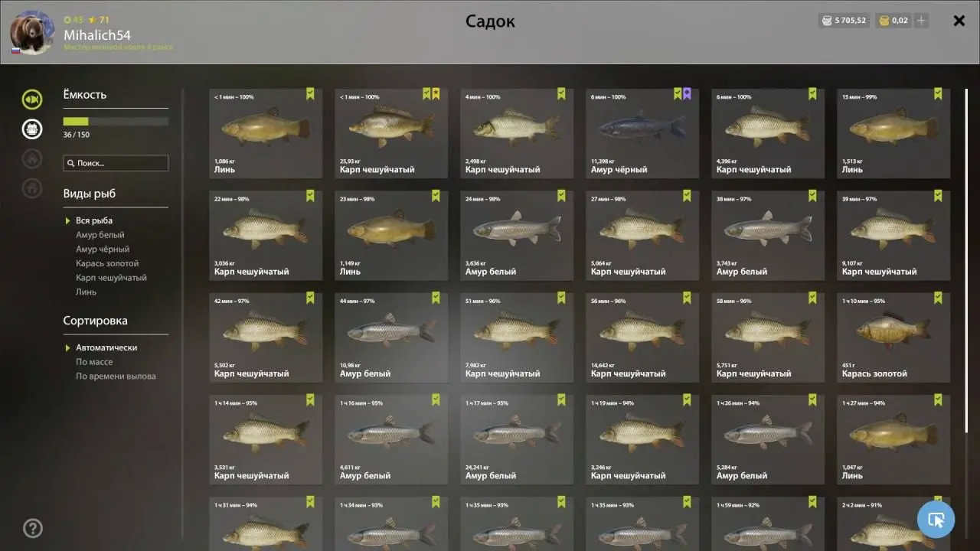Viewport: 980px width, 551px height.
Task: Open the fish keepnet icon in sidebar
Action: tap(32, 99)
